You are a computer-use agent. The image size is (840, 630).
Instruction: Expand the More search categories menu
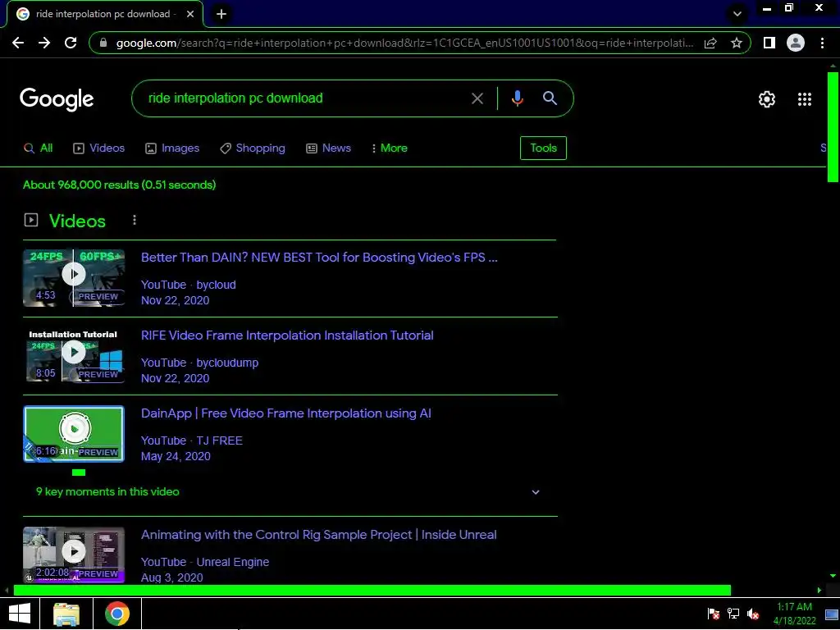click(x=390, y=148)
